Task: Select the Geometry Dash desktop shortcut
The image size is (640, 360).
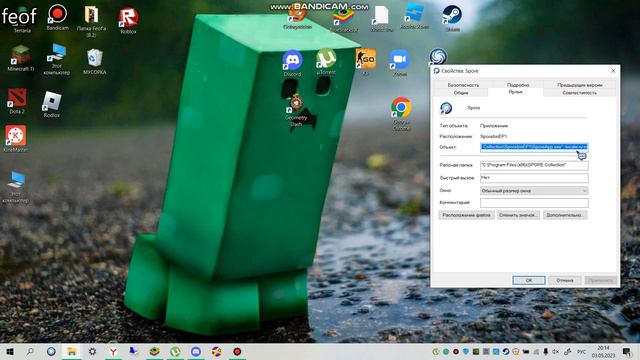Action: click(x=296, y=110)
